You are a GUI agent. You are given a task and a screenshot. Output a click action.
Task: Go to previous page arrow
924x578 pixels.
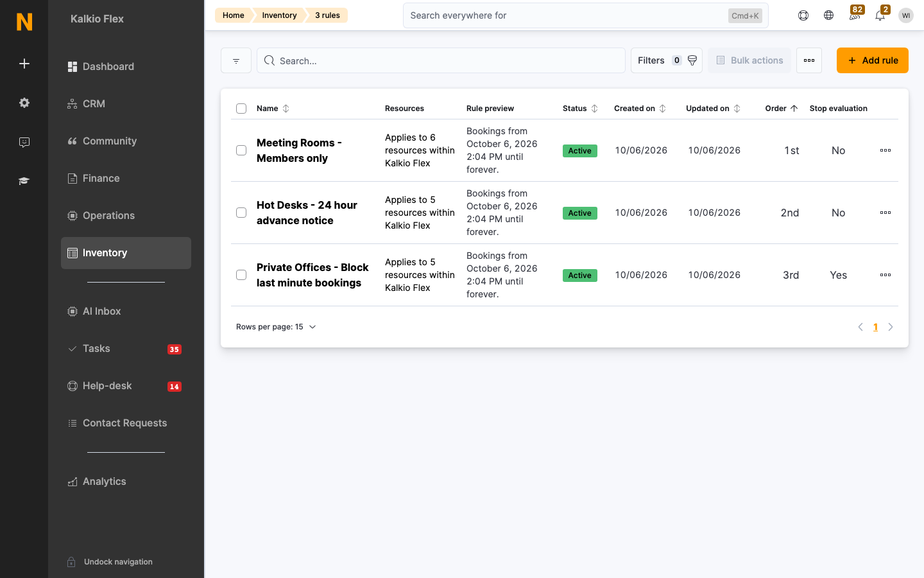(860, 327)
